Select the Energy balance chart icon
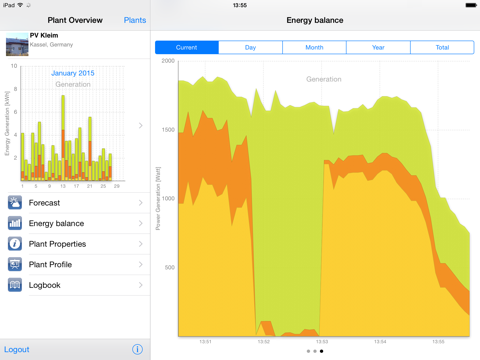 (15, 223)
